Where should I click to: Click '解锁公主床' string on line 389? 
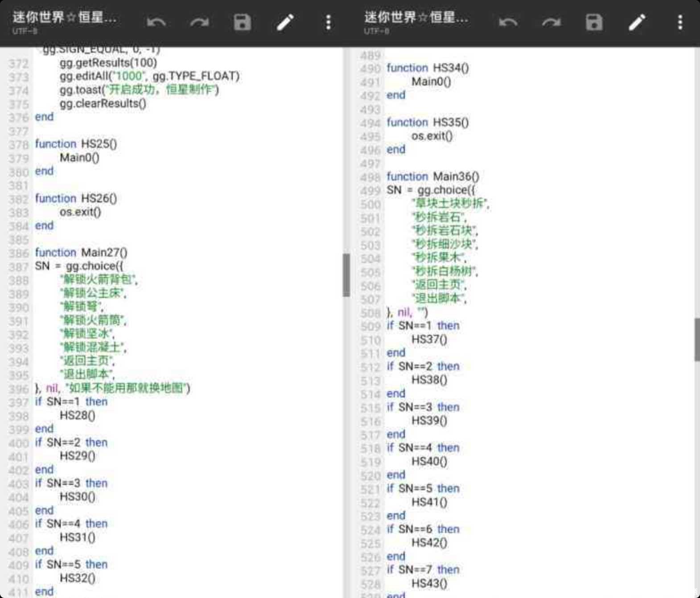93,293
